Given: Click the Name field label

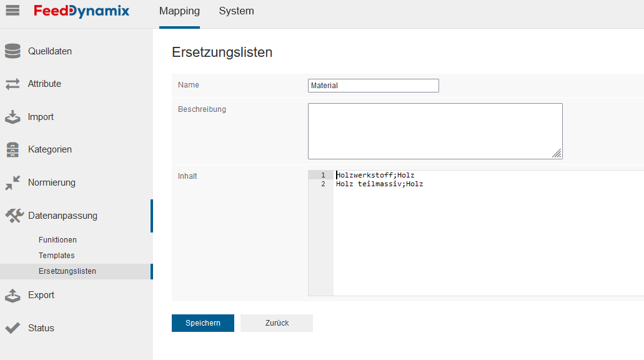Looking at the screenshot, I should pos(189,84).
